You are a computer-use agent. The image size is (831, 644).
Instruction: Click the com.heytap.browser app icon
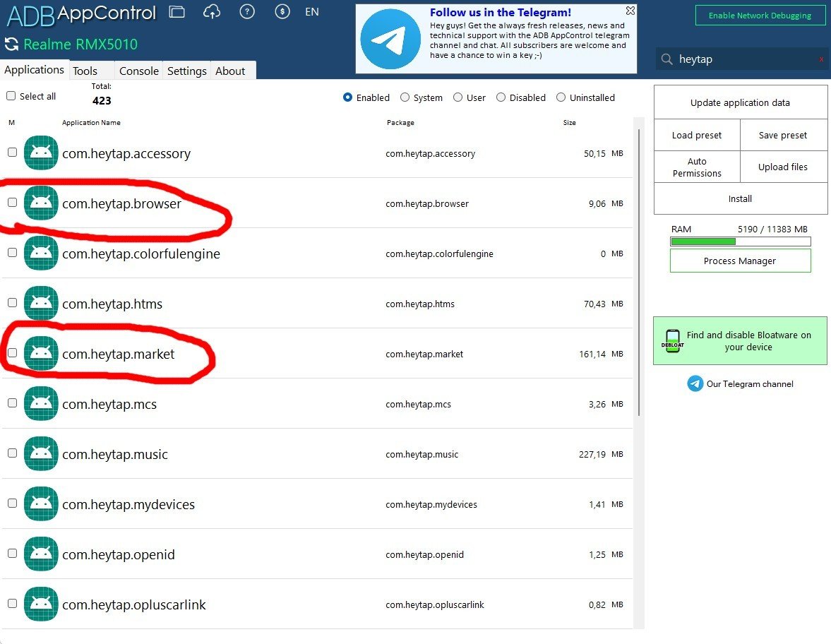[41, 203]
